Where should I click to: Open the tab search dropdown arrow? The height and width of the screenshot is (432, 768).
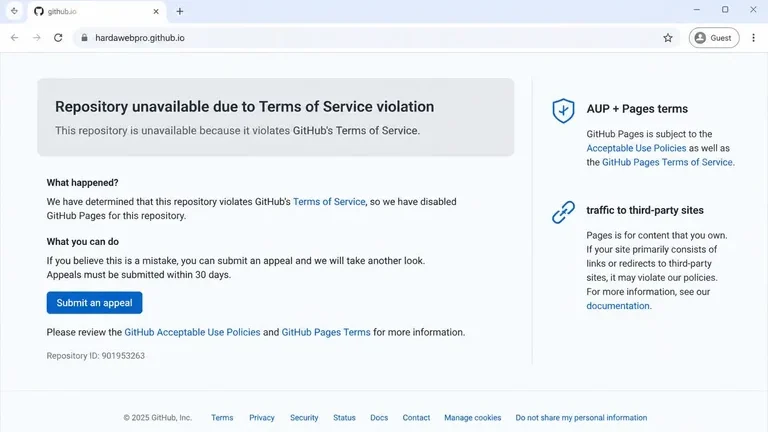tap(14, 11)
